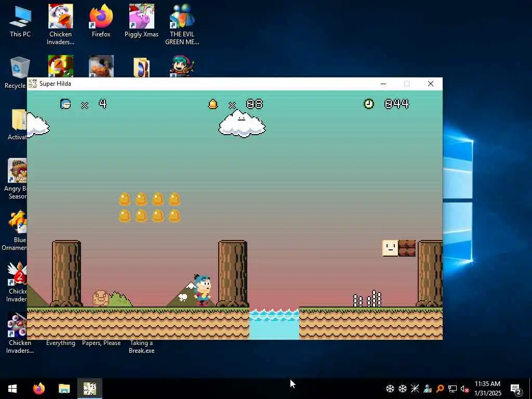Image resolution: width=532 pixels, height=399 pixels.
Task: Select the Angry Birds Seasons desktop shortcut
Action: point(15,179)
